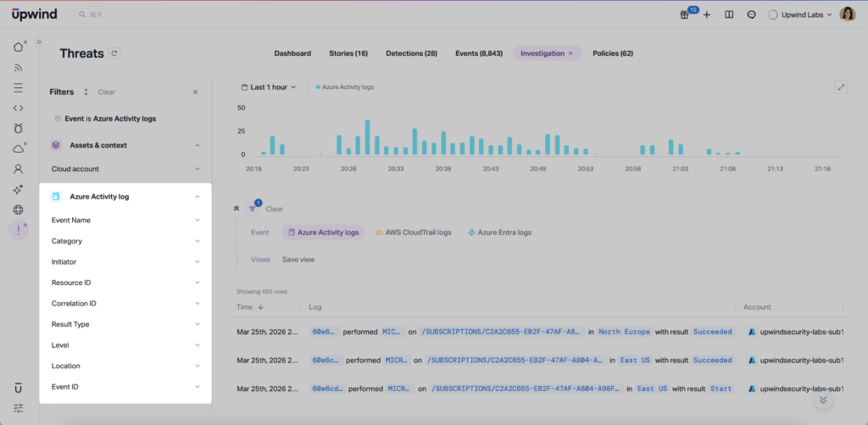Collapse the filter bar with double chevron up
The width and height of the screenshot is (868, 425).
[x=237, y=209]
